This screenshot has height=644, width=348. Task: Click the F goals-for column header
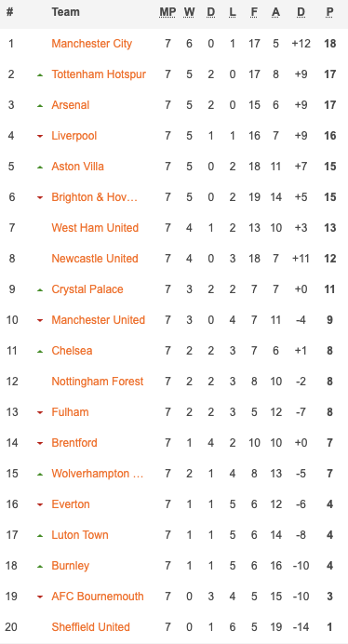254,12
